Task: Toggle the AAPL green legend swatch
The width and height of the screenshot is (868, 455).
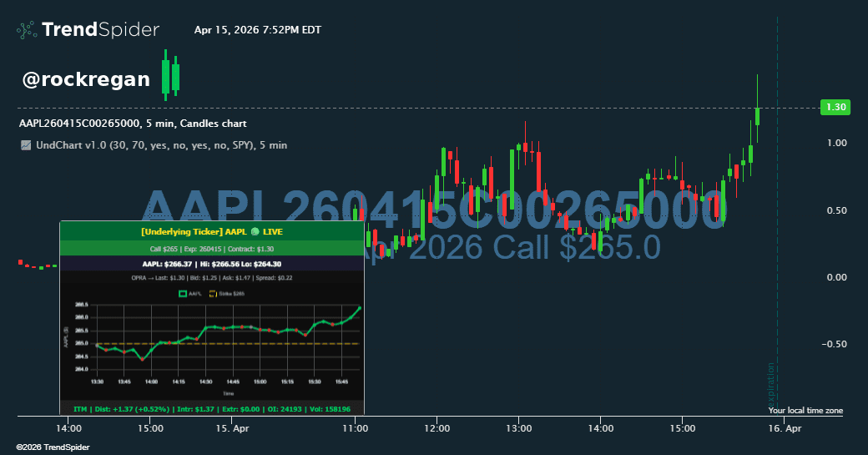Action: pyautogui.click(x=182, y=294)
